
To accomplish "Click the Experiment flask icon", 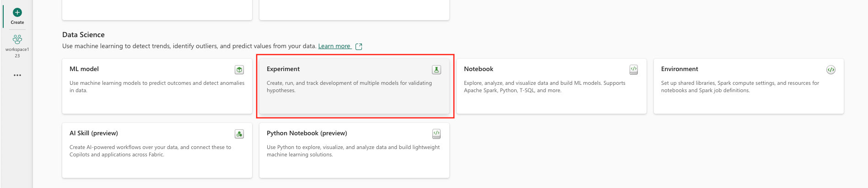I will pyautogui.click(x=437, y=70).
